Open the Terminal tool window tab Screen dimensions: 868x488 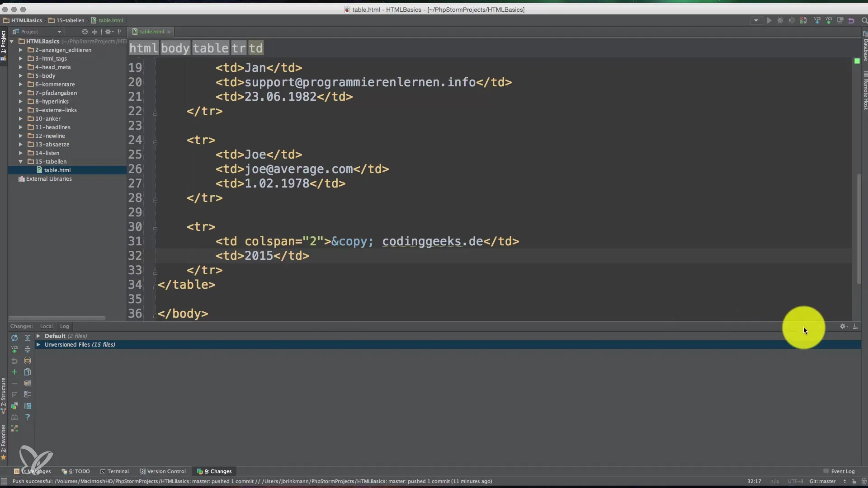pyautogui.click(x=114, y=471)
